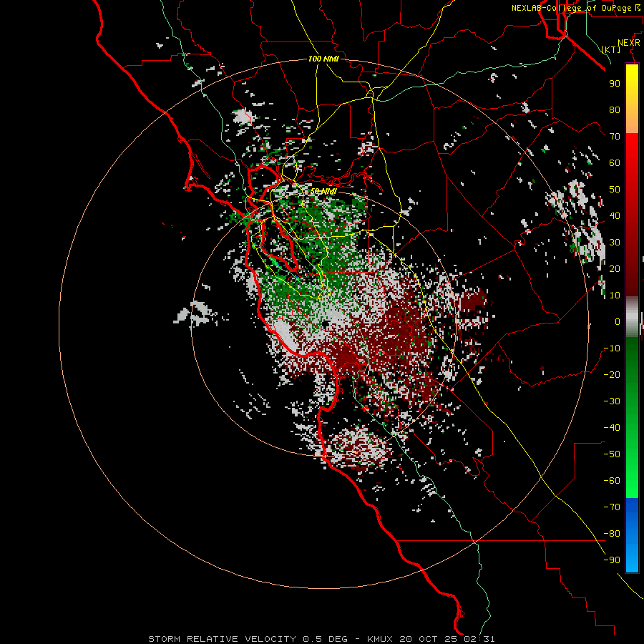Click the 100 NMI range ring label
The image size is (644, 644).
tap(323, 59)
